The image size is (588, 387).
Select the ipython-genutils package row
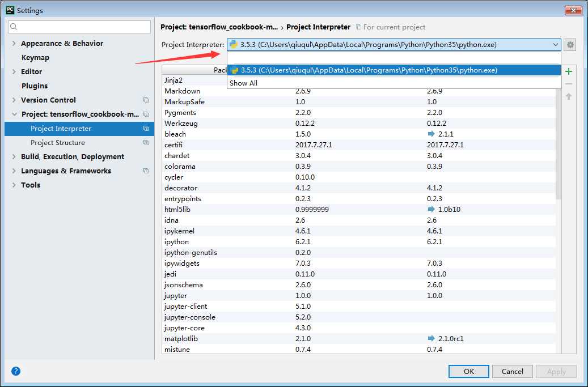(x=359, y=253)
